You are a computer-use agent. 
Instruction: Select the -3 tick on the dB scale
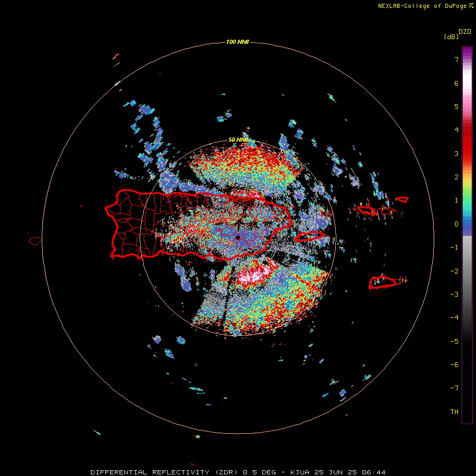click(x=454, y=295)
